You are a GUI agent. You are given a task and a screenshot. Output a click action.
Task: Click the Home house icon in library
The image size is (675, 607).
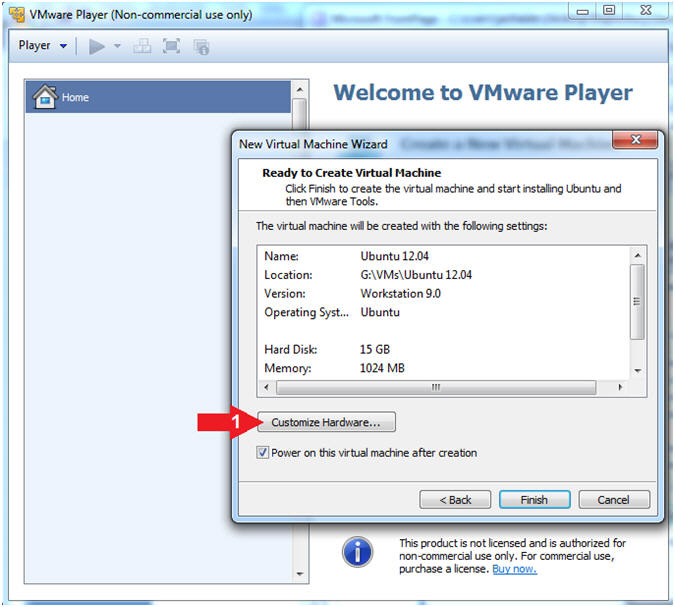pos(45,96)
